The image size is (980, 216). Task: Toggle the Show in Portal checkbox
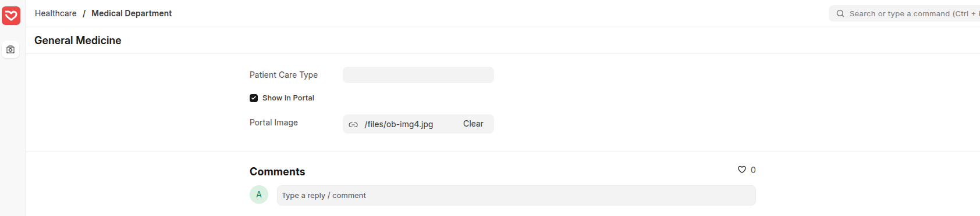pos(254,98)
